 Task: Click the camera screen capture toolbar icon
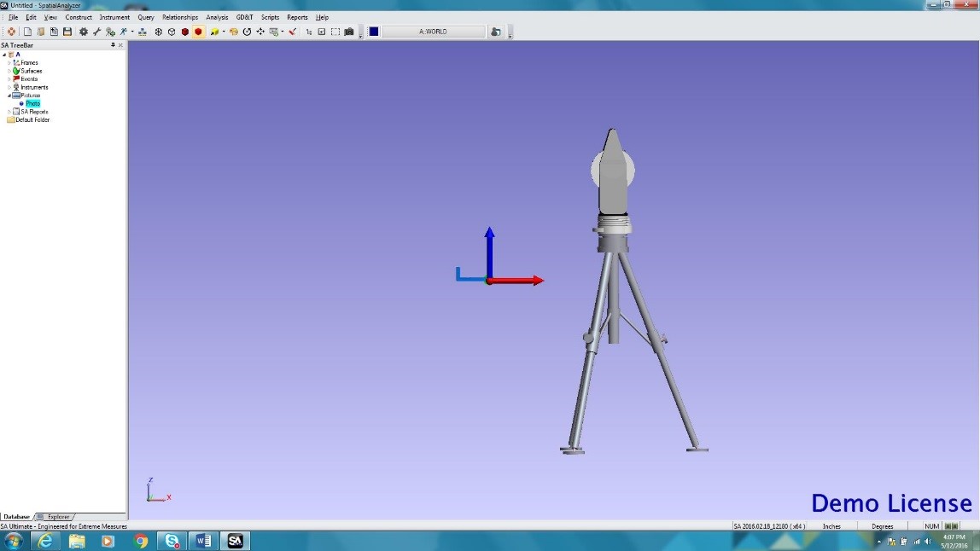pyautogui.click(x=348, y=32)
